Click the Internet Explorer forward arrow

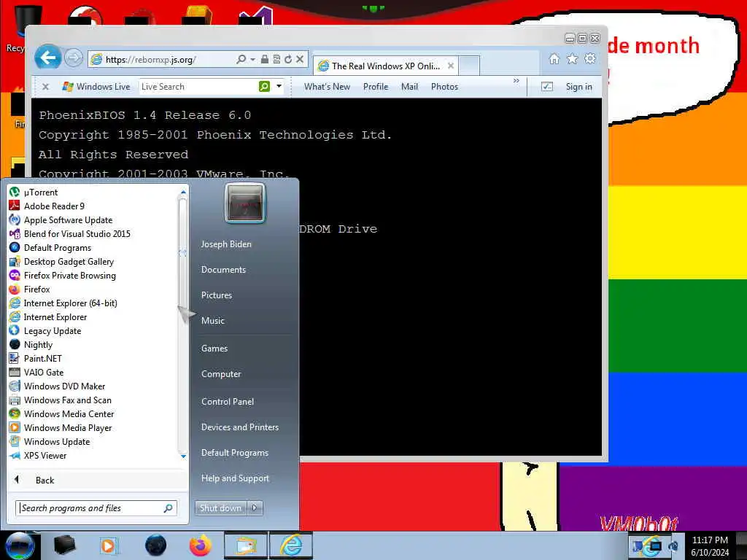point(74,58)
